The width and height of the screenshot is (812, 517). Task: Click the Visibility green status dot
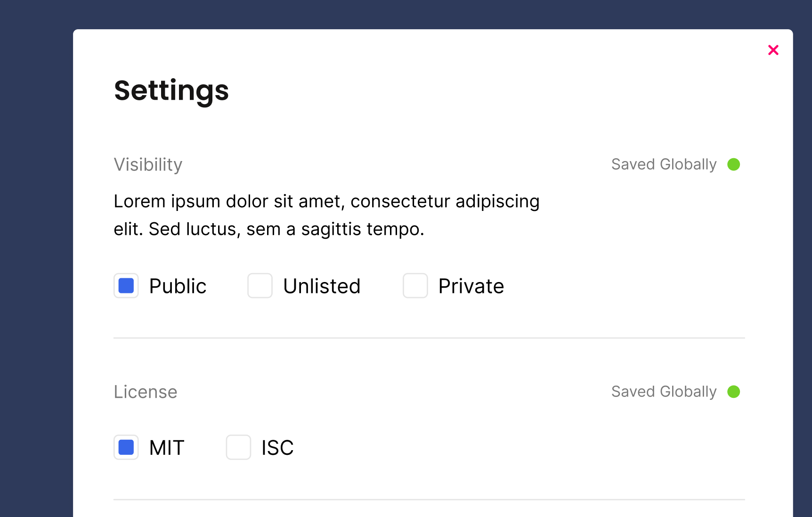(x=733, y=164)
